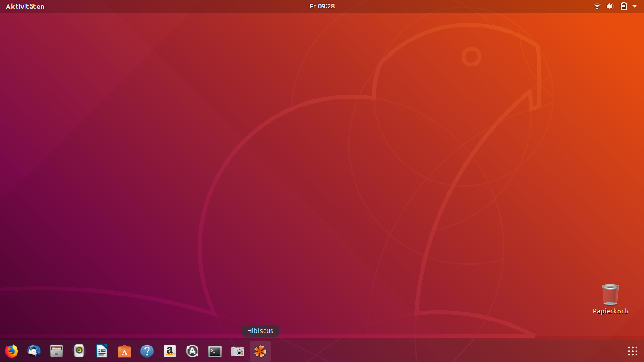Click the battery indicator icon
Viewport: 644px width, 362px height.
(x=623, y=6)
